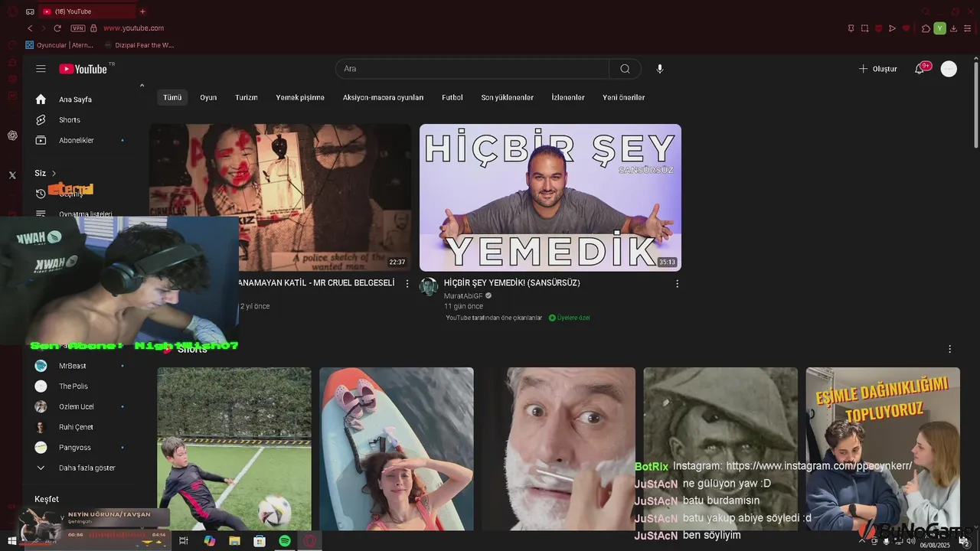Open the Oyuncular Aternos bookmark

(x=59, y=45)
